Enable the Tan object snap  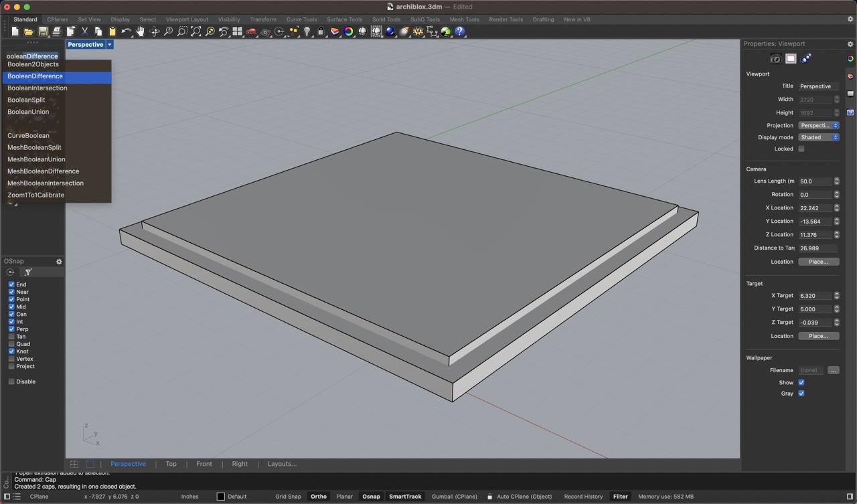[11, 337]
